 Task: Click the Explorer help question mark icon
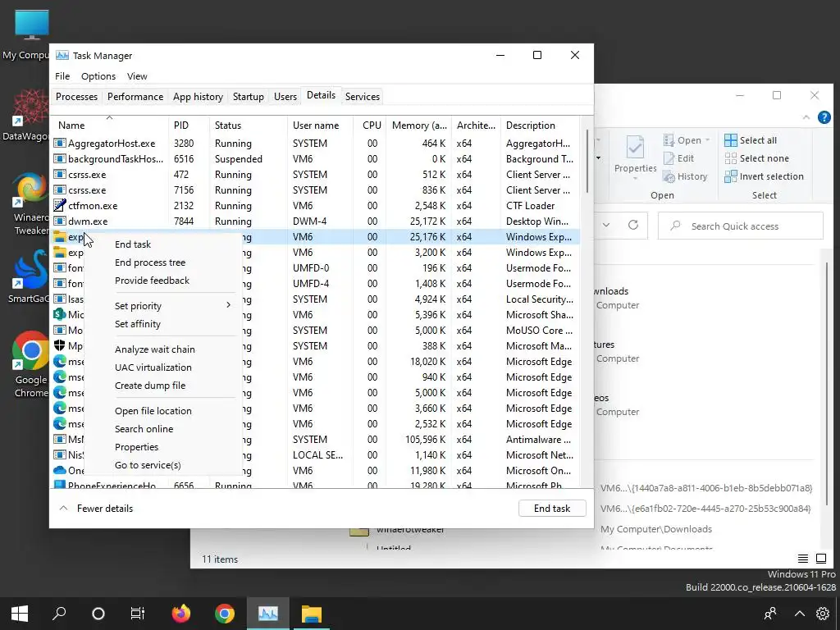tap(824, 117)
